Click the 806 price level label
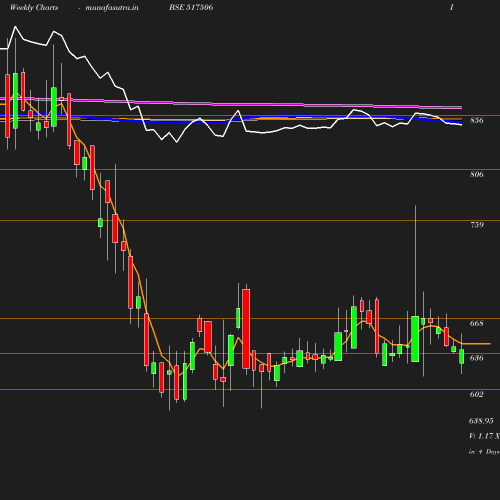 coord(477,174)
